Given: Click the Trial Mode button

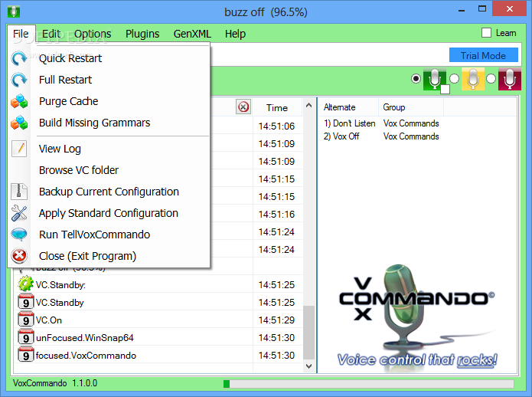Looking at the screenshot, I should (484, 55).
